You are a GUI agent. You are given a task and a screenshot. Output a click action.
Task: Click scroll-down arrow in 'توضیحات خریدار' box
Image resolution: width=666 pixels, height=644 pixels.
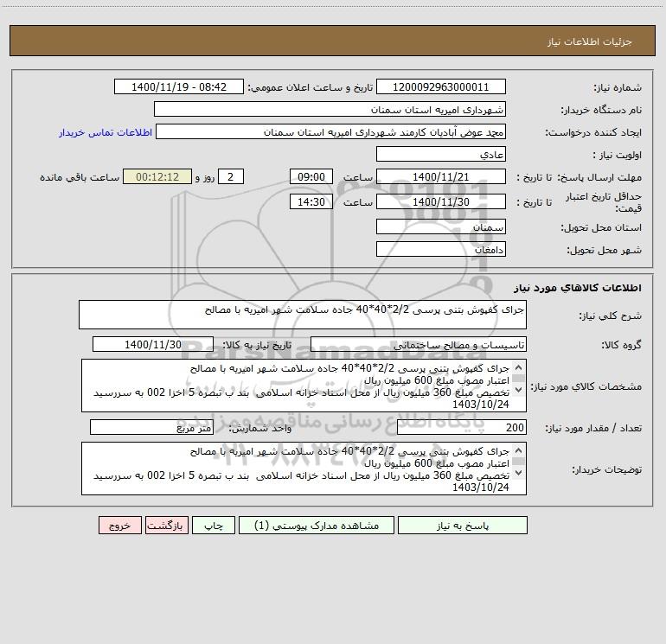click(518, 472)
